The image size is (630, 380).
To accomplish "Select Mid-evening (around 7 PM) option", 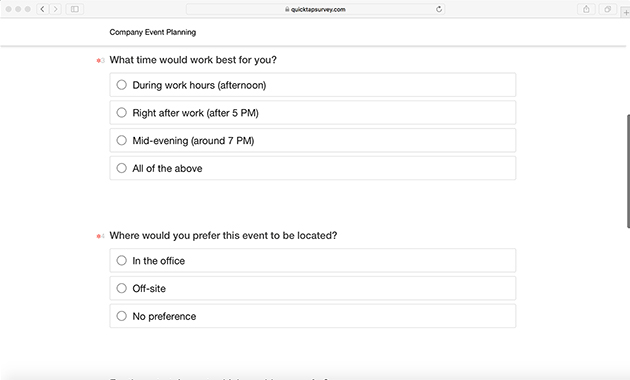I will click(x=313, y=140).
